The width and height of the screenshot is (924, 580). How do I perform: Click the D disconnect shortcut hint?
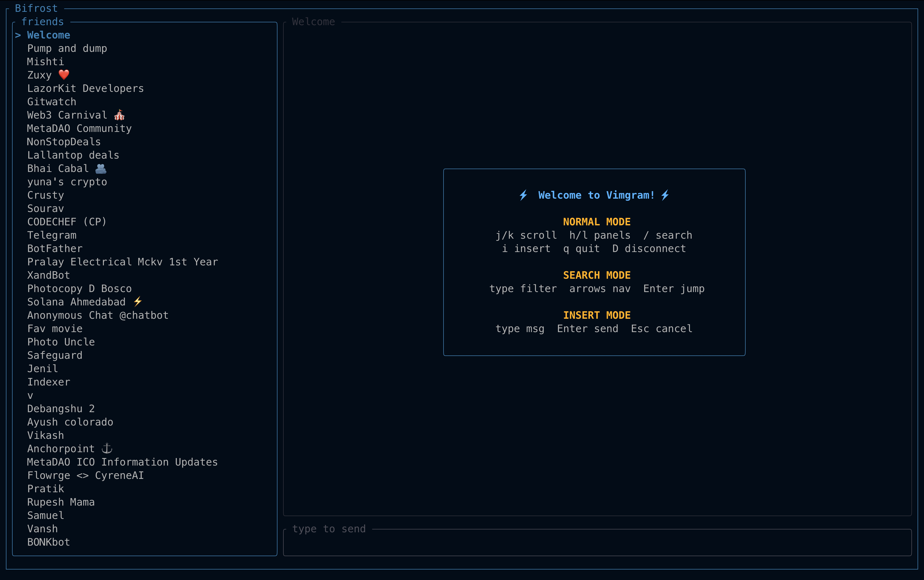point(649,249)
